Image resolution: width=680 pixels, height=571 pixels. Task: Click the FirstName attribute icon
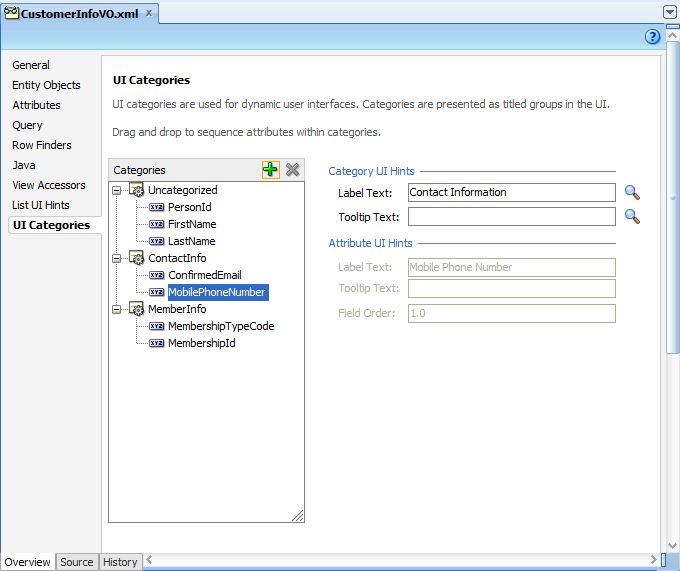pos(157,224)
